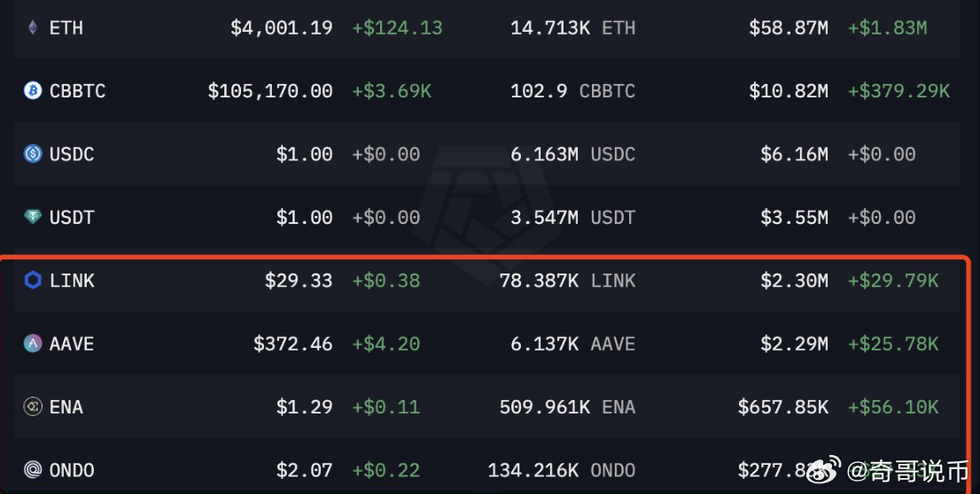The width and height of the screenshot is (980, 494).
Task: Click the ETH diamond token icon
Action: click(33, 27)
